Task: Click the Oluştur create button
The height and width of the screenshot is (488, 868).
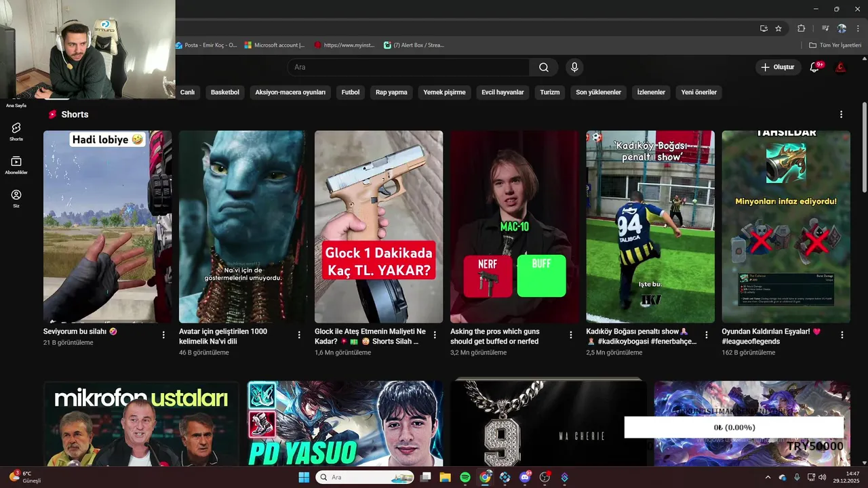Action: point(777,67)
